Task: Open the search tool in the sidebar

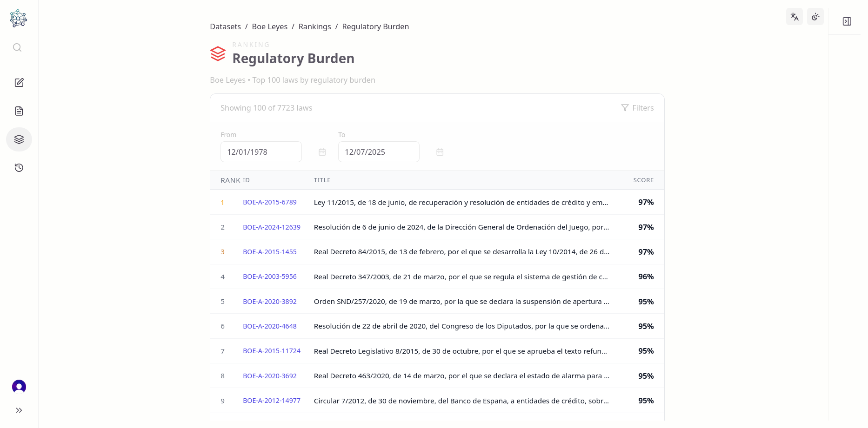Action: tap(17, 47)
